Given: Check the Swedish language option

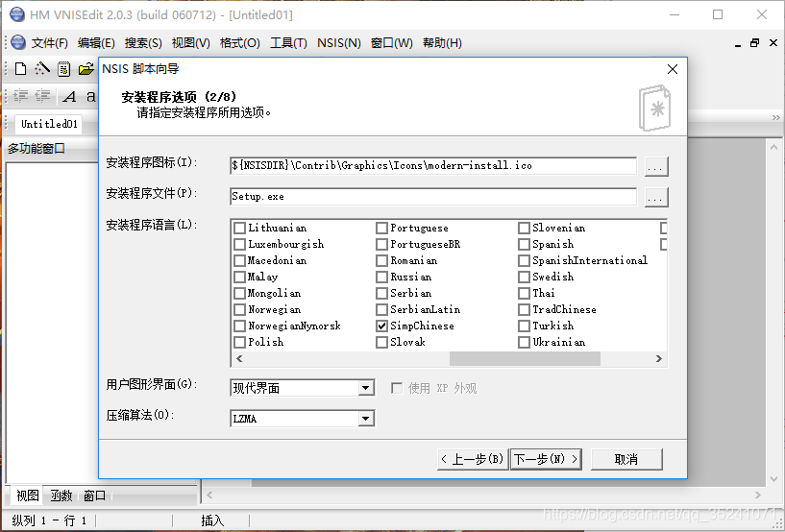Looking at the screenshot, I should (525, 277).
